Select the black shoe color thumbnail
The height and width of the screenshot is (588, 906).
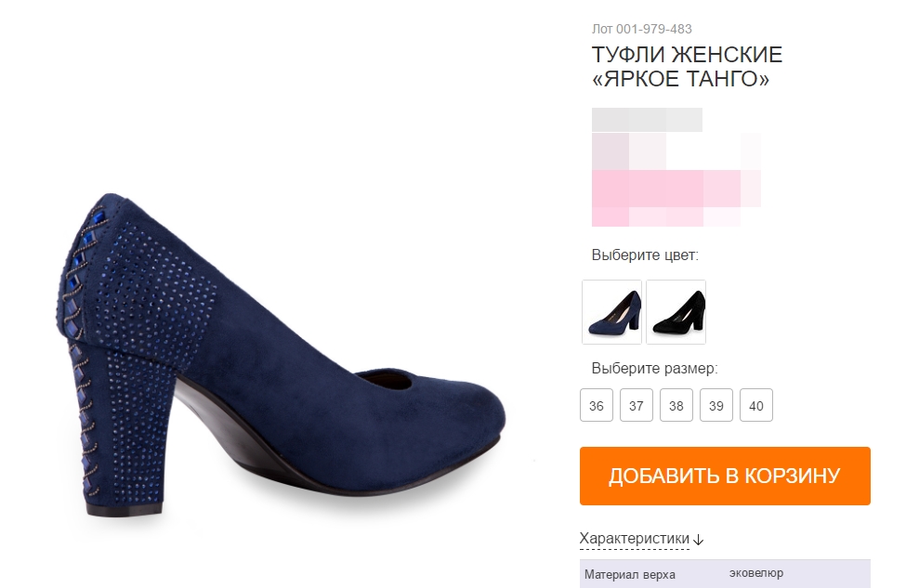(x=676, y=312)
